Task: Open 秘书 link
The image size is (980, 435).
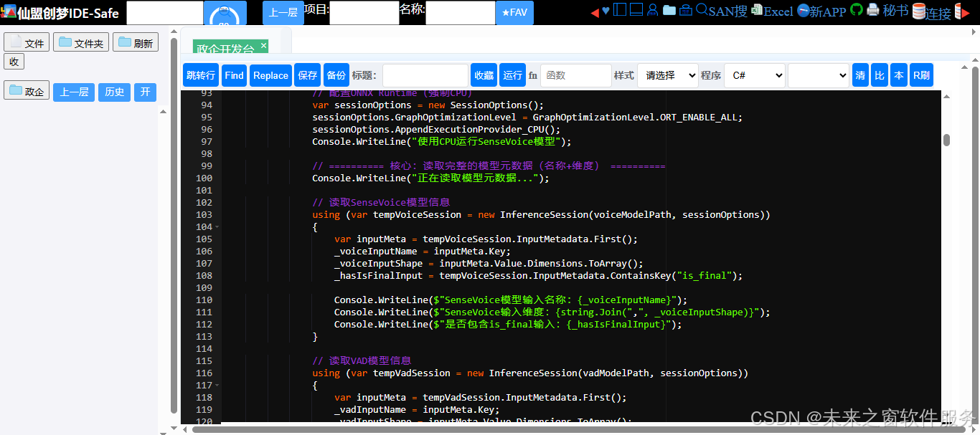Action: click(x=895, y=11)
